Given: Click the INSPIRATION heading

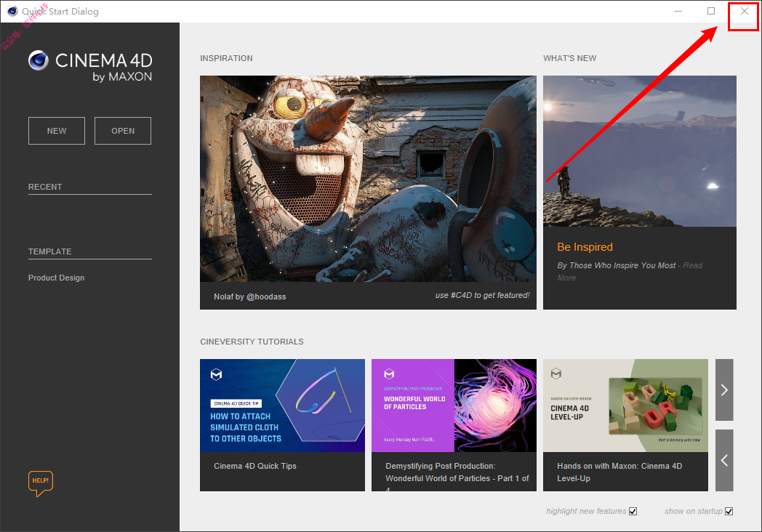Looking at the screenshot, I should (226, 58).
